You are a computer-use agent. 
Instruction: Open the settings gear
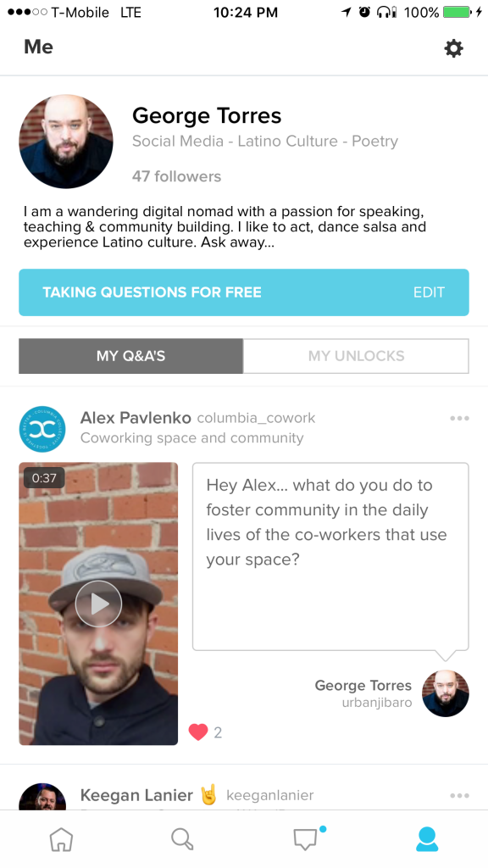click(453, 48)
